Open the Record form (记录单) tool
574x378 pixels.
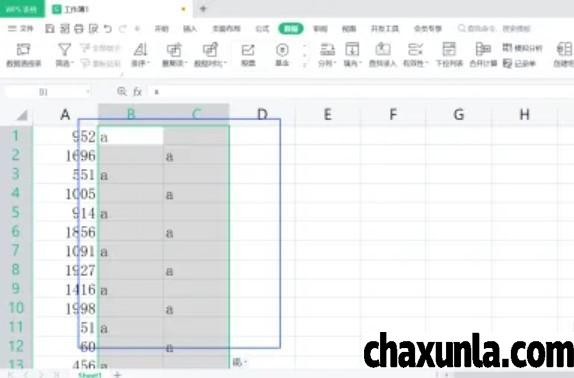point(519,63)
